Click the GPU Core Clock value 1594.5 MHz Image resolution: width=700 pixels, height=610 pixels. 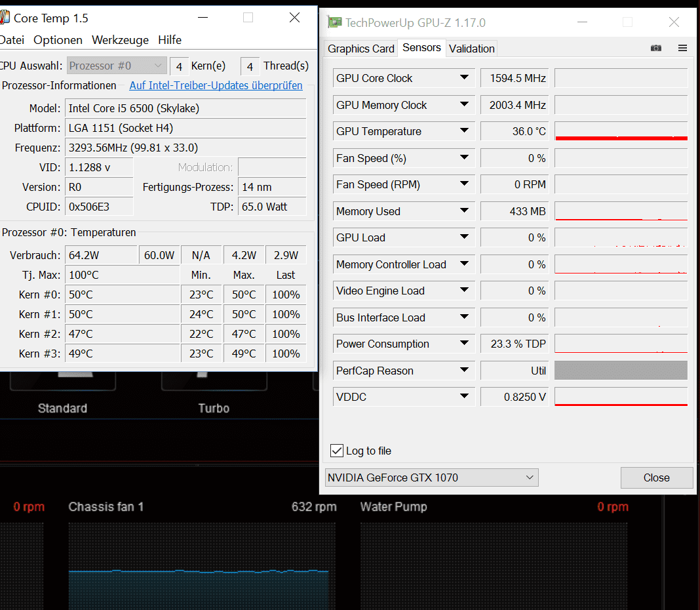point(515,78)
